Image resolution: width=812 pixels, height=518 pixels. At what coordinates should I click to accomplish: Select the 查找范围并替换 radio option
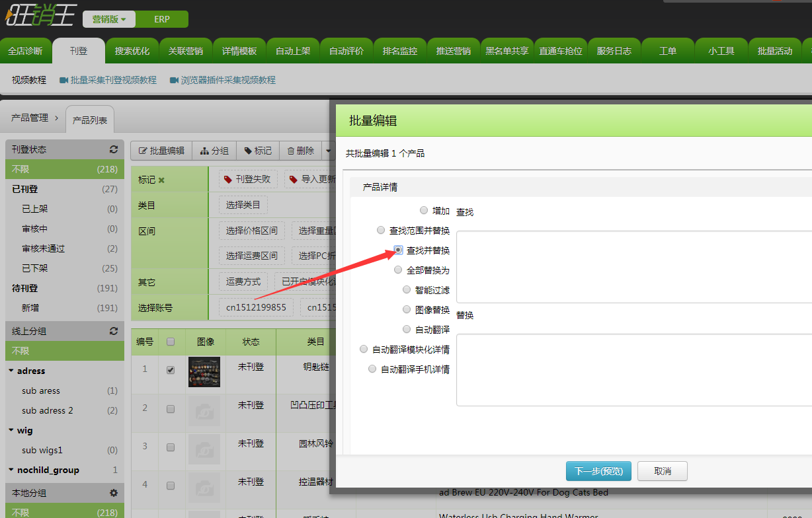pyautogui.click(x=381, y=230)
